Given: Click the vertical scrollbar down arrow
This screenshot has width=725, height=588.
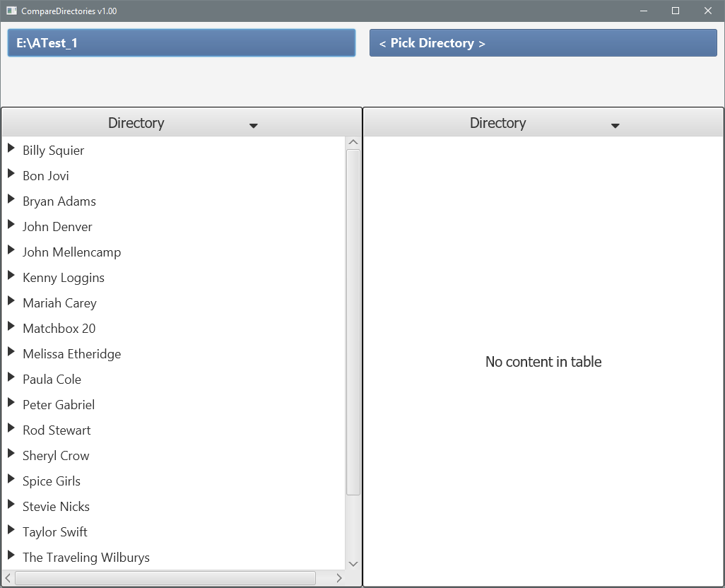Looking at the screenshot, I should coord(353,564).
